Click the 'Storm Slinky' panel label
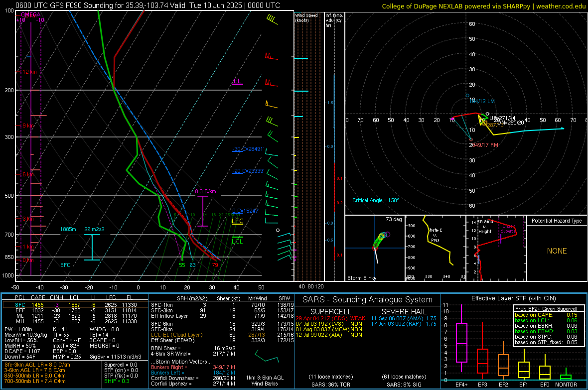Screen dimensions: 588x390 (x=361, y=278)
